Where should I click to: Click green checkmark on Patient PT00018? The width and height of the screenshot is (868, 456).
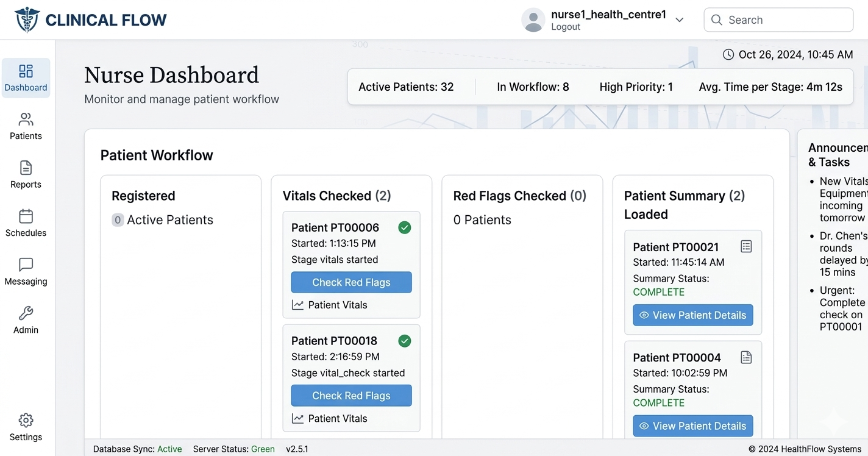point(404,341)
